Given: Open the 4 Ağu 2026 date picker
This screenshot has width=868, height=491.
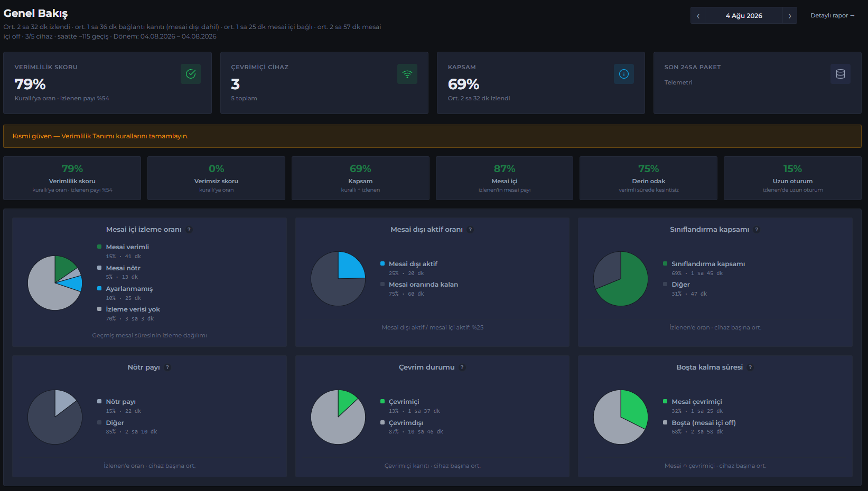Looking at the screenshot, I should 744,16.
